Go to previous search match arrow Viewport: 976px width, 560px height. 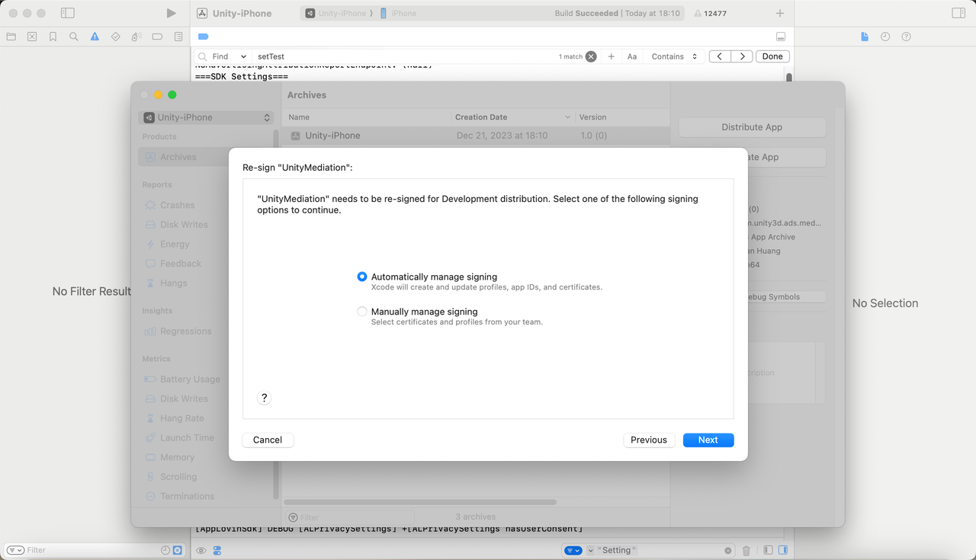click(720, 56)
